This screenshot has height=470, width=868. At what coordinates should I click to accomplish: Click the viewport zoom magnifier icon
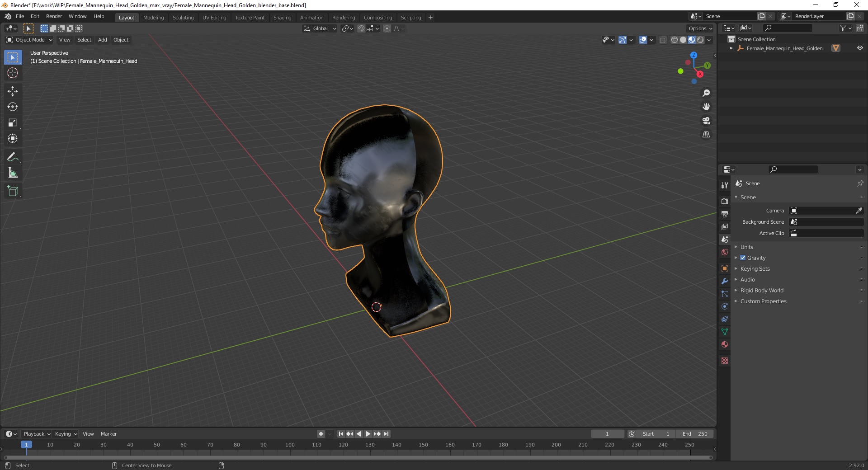click(x=706, y=93)
